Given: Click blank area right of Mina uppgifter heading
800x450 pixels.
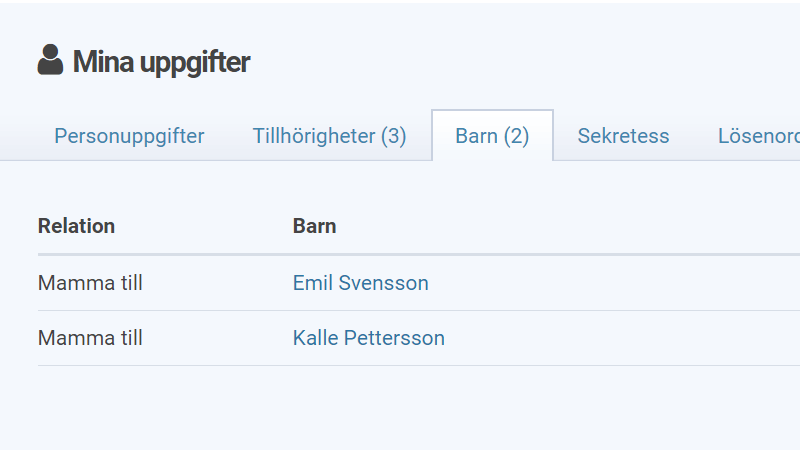Looking at the screenshot, I should tap(520, 62).
